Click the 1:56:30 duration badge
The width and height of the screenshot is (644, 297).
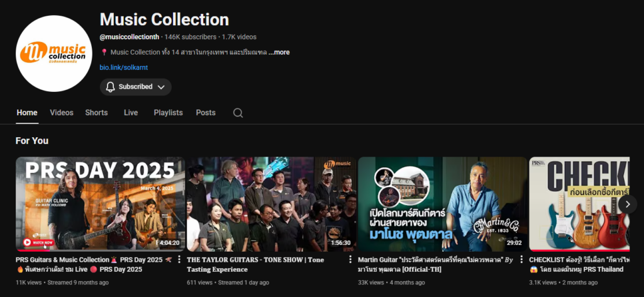[x=341, y=243]
